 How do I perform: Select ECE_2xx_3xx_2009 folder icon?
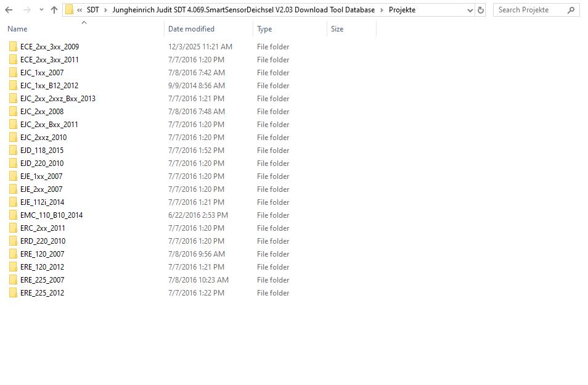click(x=13, y=46)
